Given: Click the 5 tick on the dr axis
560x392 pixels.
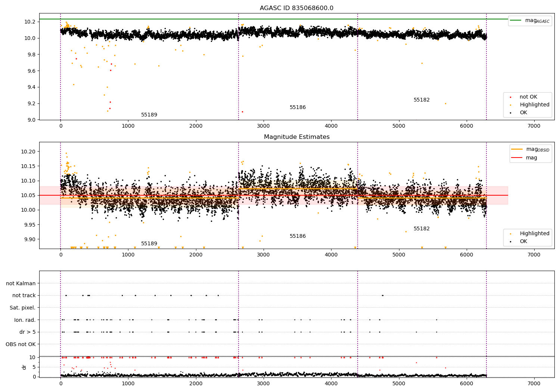Looking at the screenshot, I should pyautogui.click(x=34, y=367).
